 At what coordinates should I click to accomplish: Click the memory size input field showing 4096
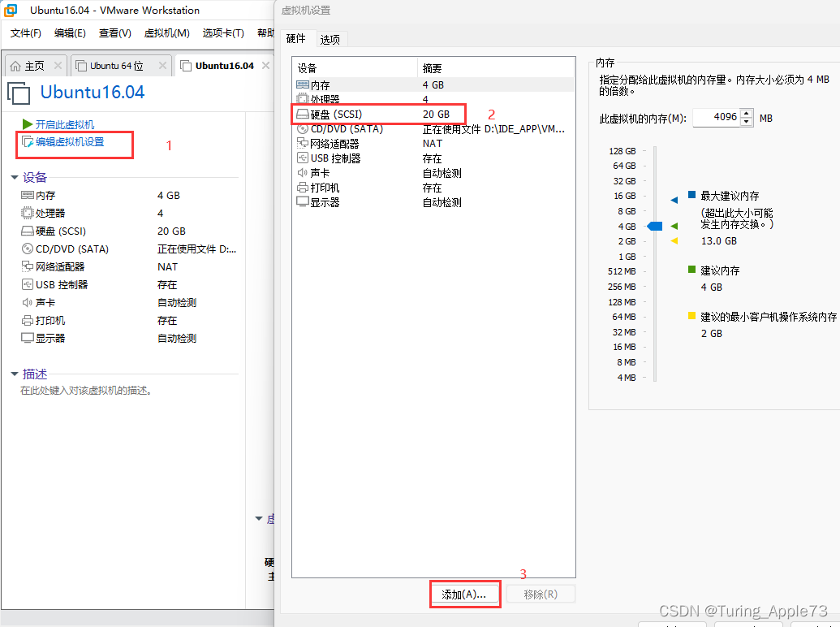pyautogui.click(x=717, y=118)
